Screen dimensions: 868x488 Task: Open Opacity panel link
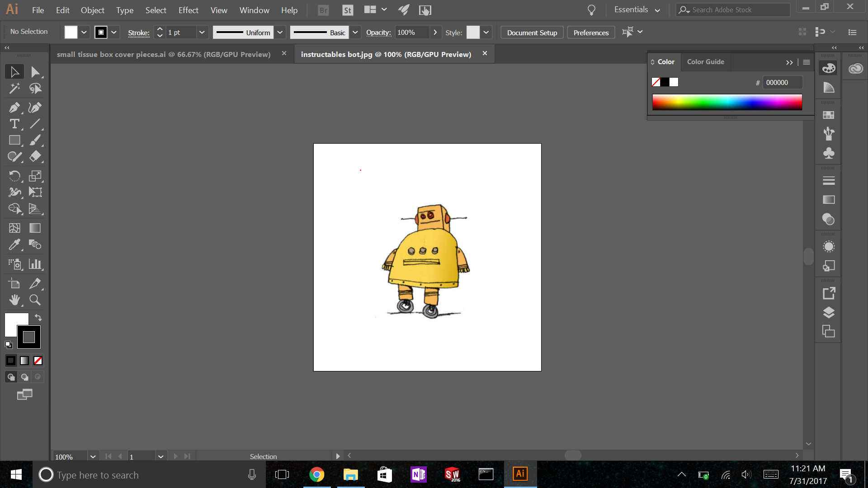pyautogui.click(x=378, y=33)
